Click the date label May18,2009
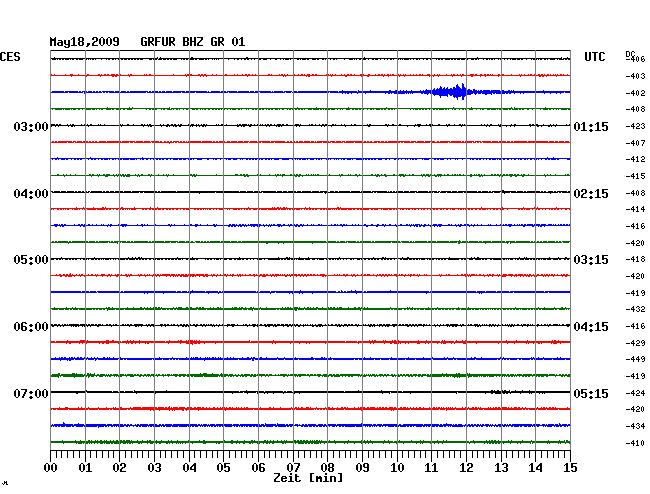This screenshot has height=494, width=650. 85,42
